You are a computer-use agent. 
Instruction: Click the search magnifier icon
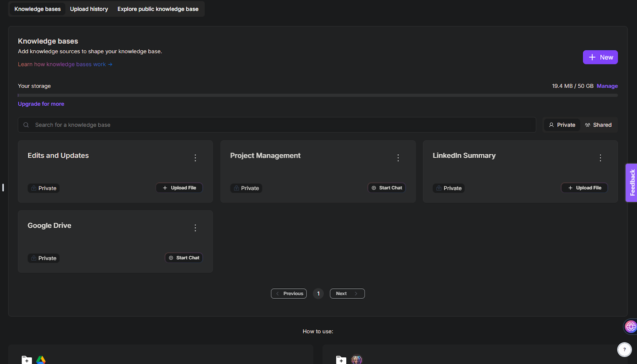pos(26,125)
